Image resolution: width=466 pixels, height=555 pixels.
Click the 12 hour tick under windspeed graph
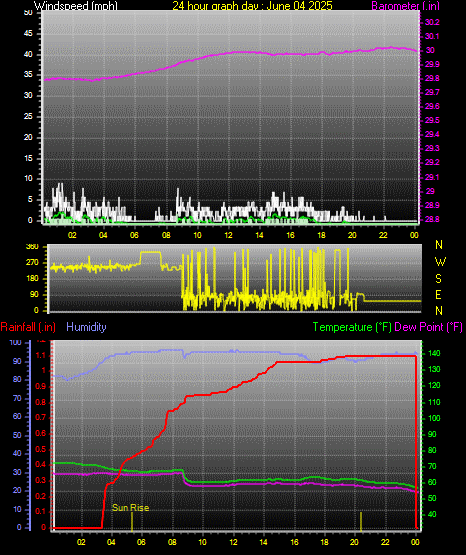(228, 235)
